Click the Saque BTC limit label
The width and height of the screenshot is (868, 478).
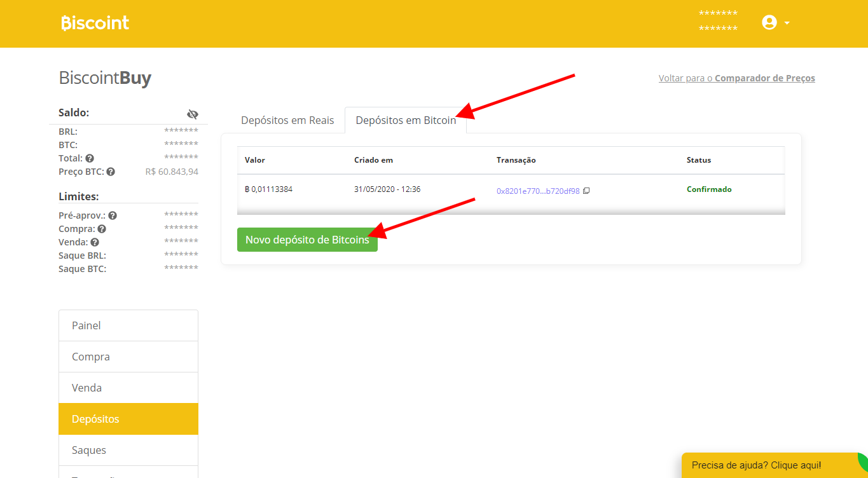coord(82,269)
